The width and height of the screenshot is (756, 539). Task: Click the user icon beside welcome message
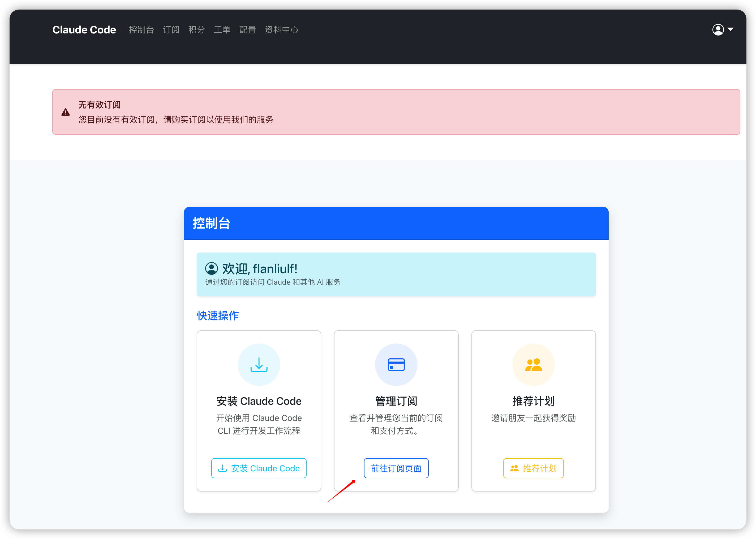(211, 268)
